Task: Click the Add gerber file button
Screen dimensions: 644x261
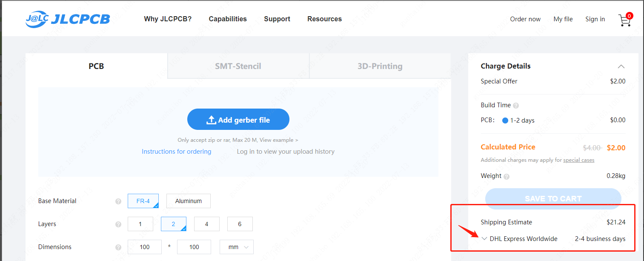Action: click(x=238, y=119)
